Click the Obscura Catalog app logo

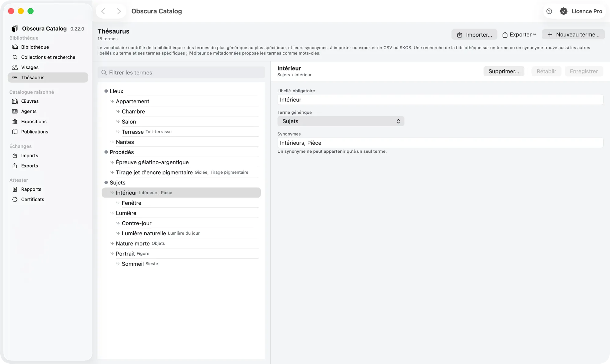click(x=15, y=28)
